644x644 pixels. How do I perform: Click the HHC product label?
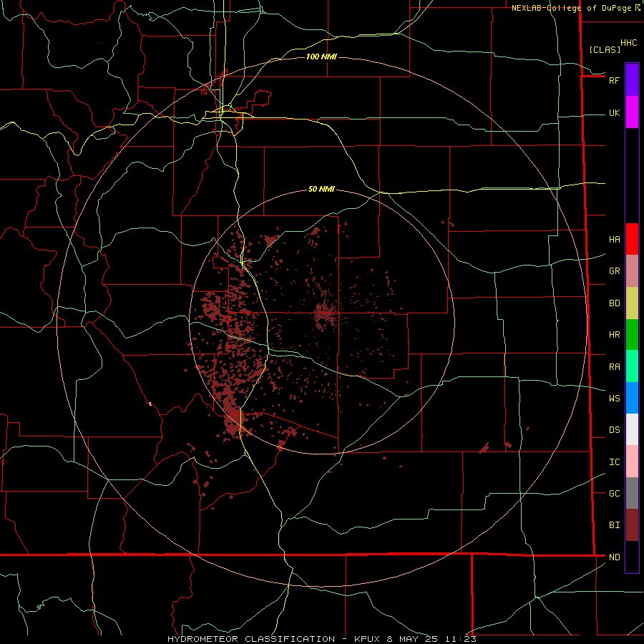[x=629, y=43]
